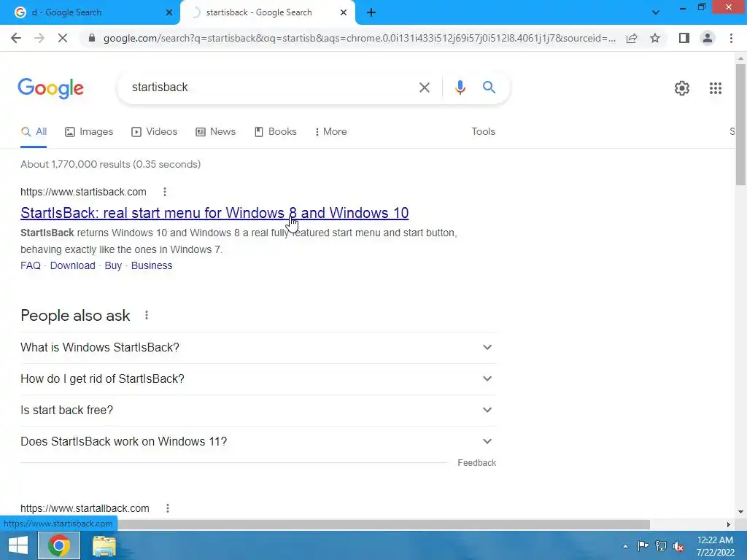
Task: Stop loading the page
Action: [x=63, y=38]
